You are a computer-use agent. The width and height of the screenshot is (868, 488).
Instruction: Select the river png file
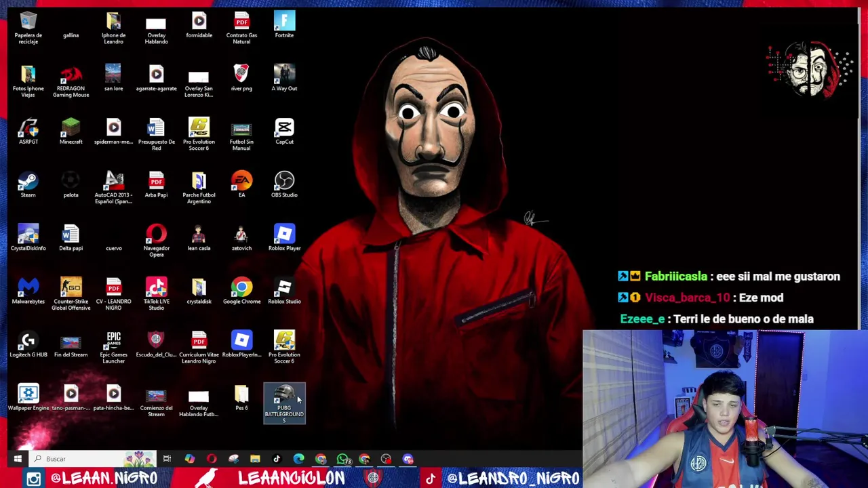[x=241, y=79]
